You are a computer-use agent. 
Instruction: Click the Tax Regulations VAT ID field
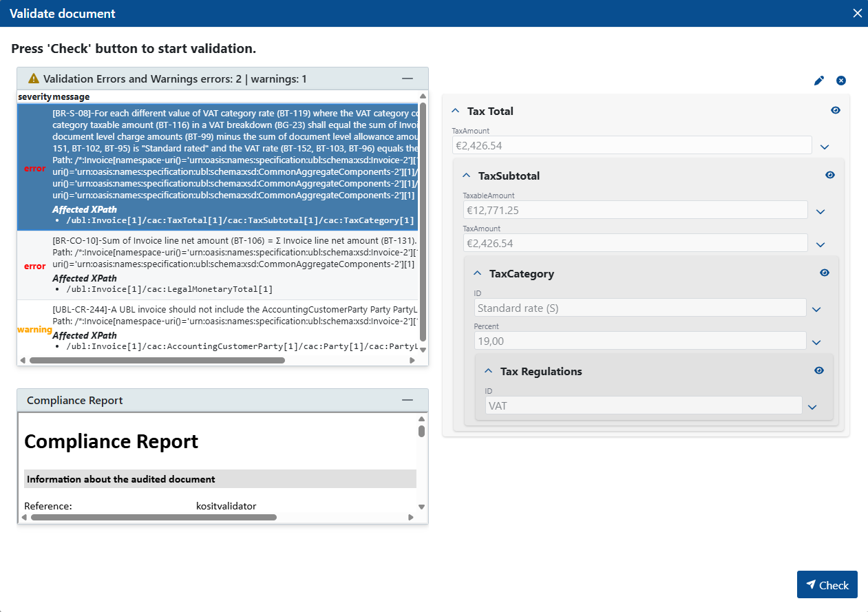pyautogui.click(x=644, y=405)
